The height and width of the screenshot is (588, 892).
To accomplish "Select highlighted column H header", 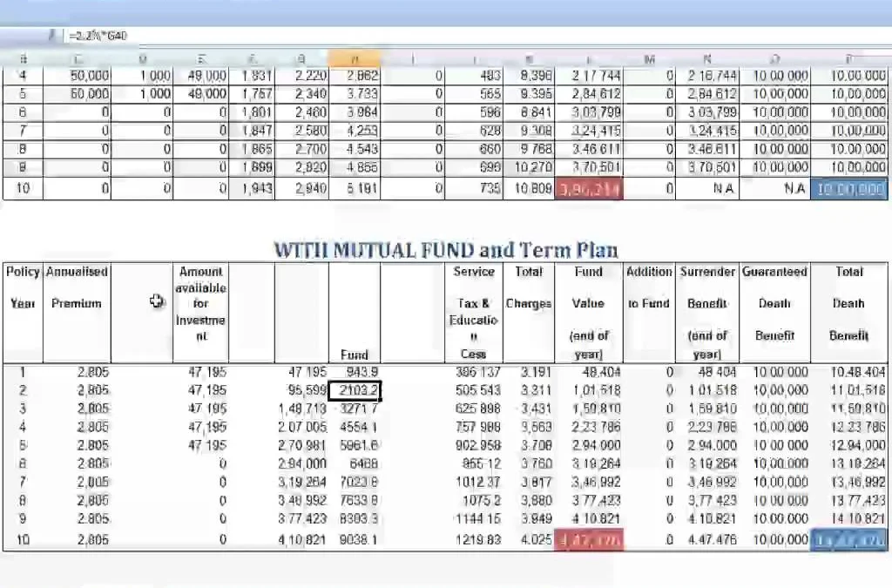I will tap(354, 58).
